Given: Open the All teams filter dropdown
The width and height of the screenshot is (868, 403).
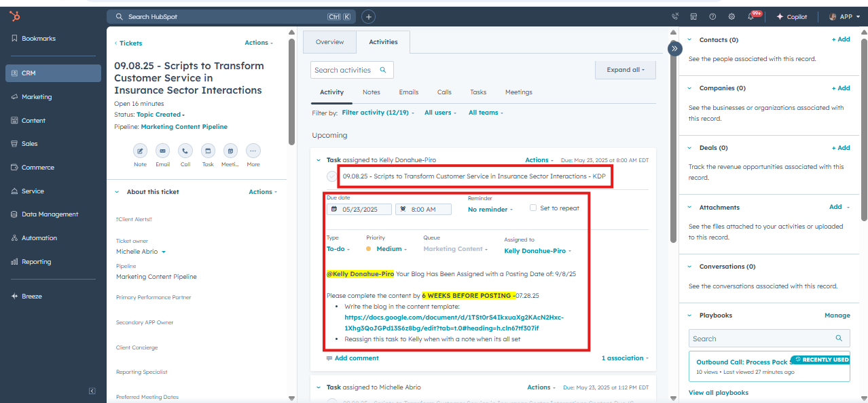Looking at the screenshot, I should 486,113.
